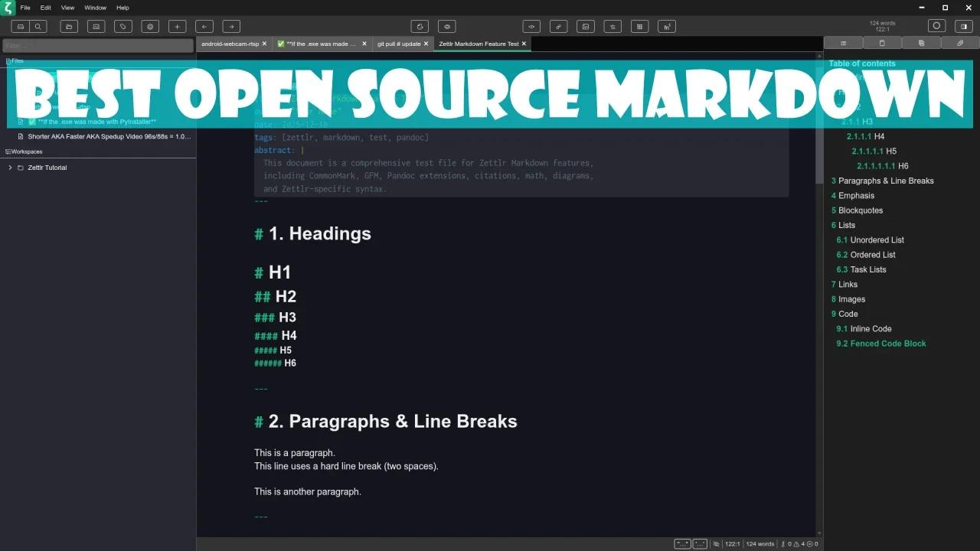Switch to the android-webcam-rtsp tab
This screenshot has width=980, height=551.
point(234,44)
